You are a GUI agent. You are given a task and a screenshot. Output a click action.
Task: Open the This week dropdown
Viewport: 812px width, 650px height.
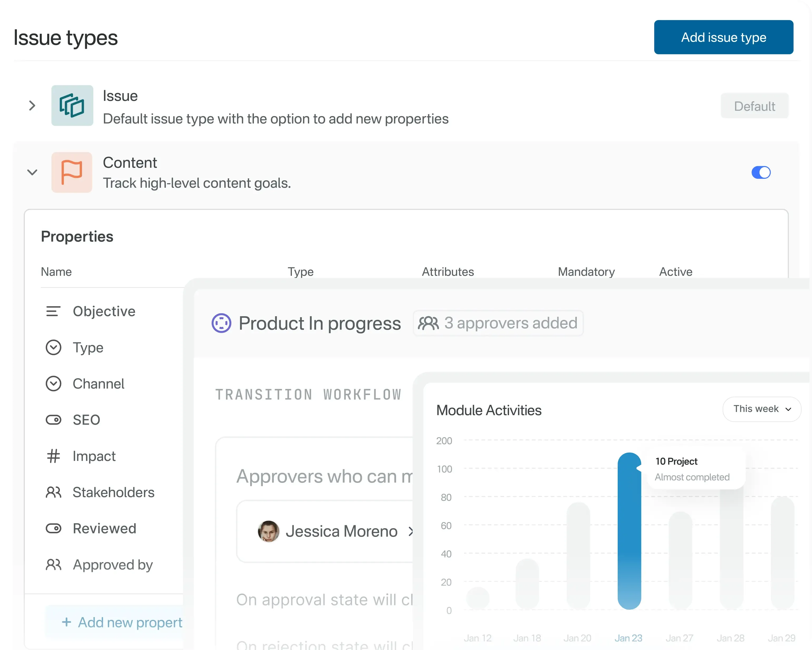(762, 409)
